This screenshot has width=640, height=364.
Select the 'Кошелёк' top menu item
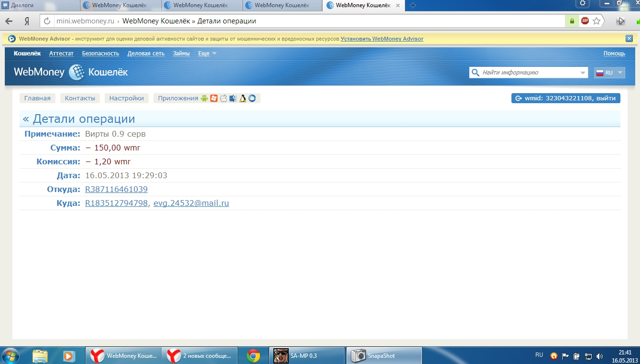click(x=27, y=54)
